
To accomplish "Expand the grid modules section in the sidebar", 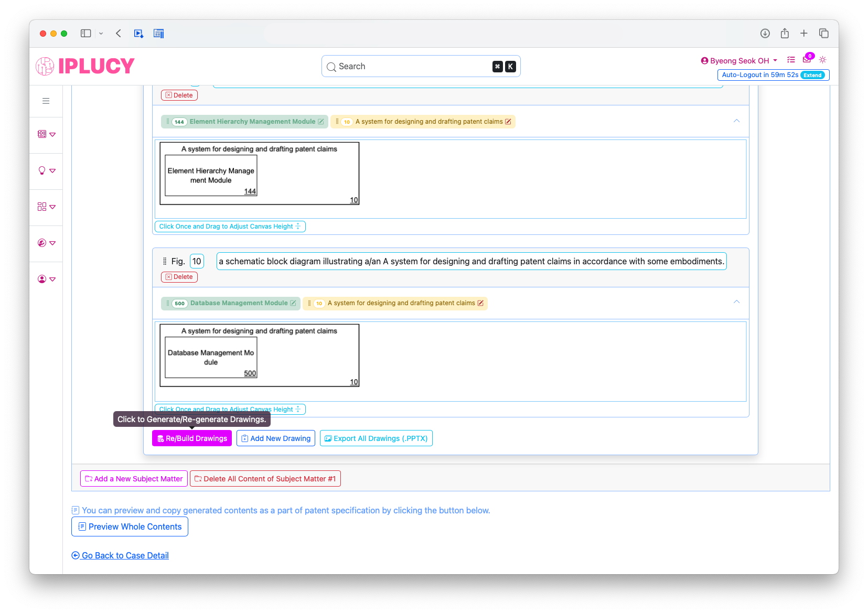I will [46, 207].
